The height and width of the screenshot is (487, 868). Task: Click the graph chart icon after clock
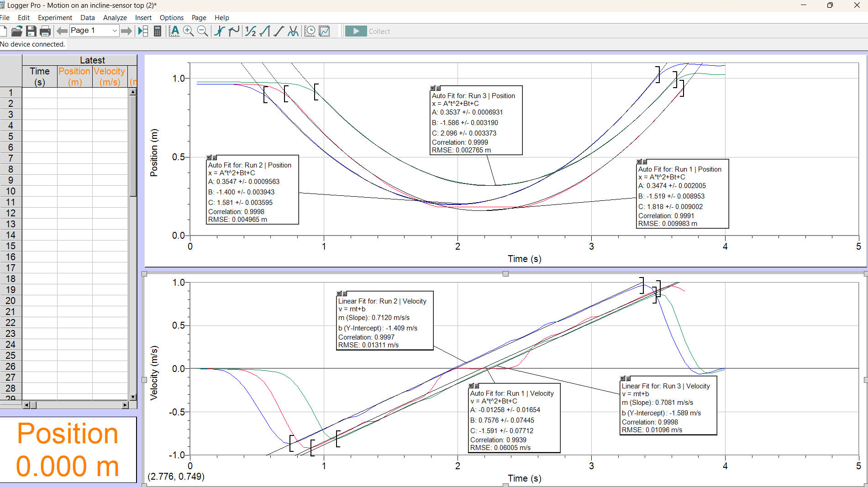325,31
